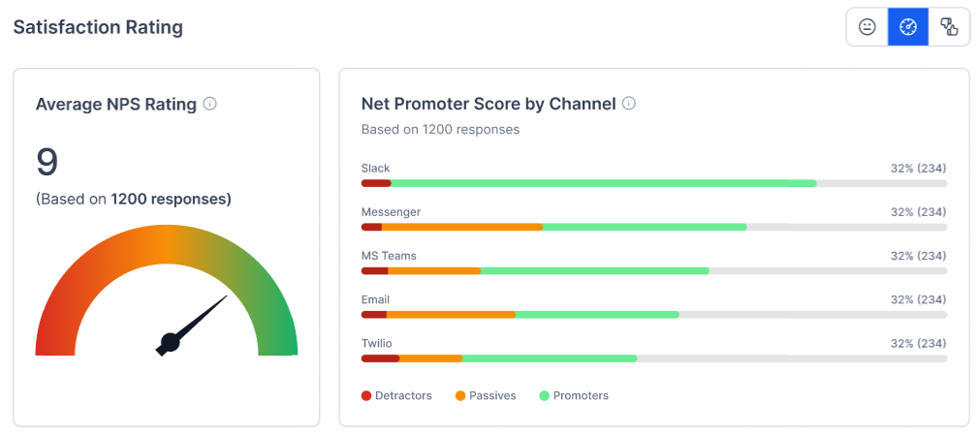Click the green Promoters legend dot
The width and height of the screenshot is (980, 437).
(x=544, y=395)
